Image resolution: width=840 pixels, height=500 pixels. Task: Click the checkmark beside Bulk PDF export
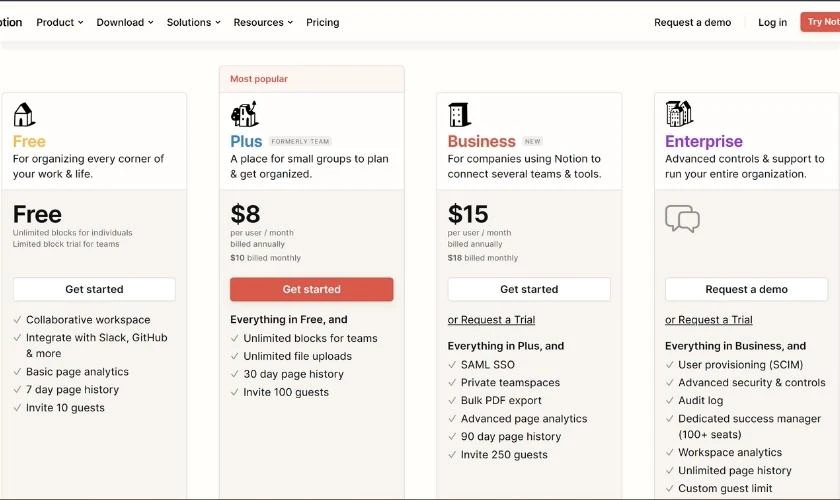click(452, 401)
